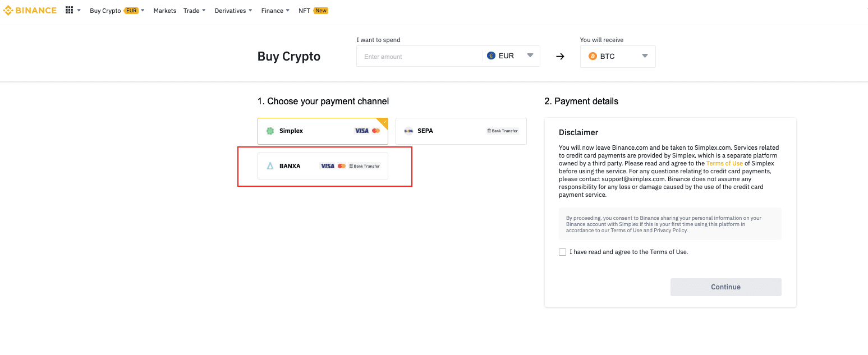
Task: Click the 'Buy Crypto' page heading
Action: (289, 56)
